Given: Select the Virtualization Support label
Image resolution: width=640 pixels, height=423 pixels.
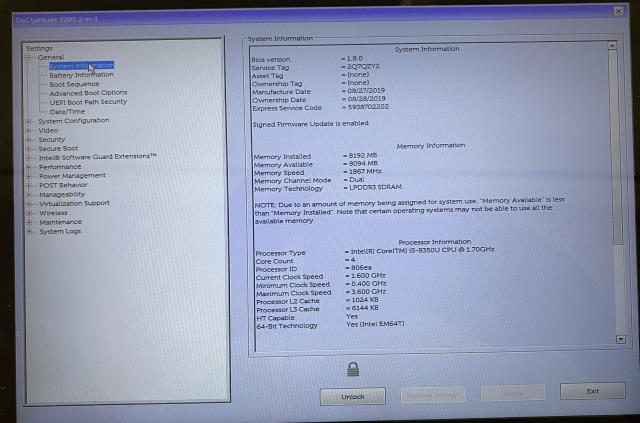Looking at the screenshot, I should click(74, 203).
